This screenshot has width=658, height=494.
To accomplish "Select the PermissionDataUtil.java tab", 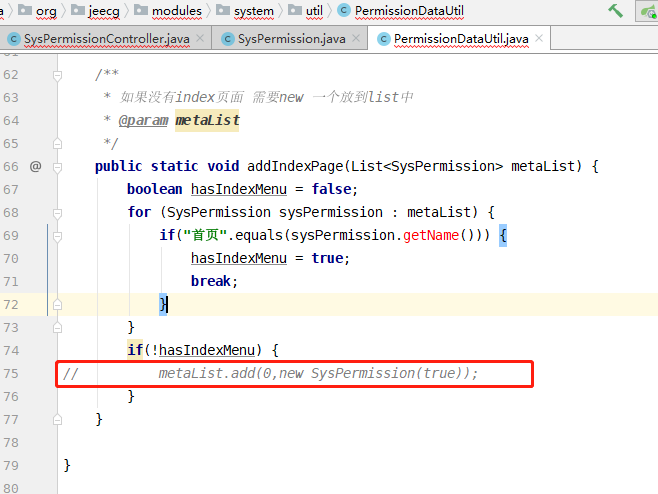I will click(x=461, y=39).
